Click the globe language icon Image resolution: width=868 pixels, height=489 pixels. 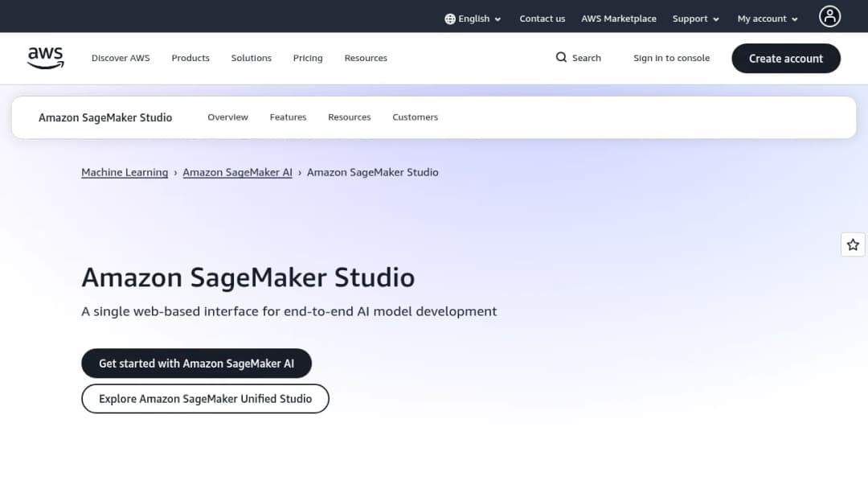450,18
